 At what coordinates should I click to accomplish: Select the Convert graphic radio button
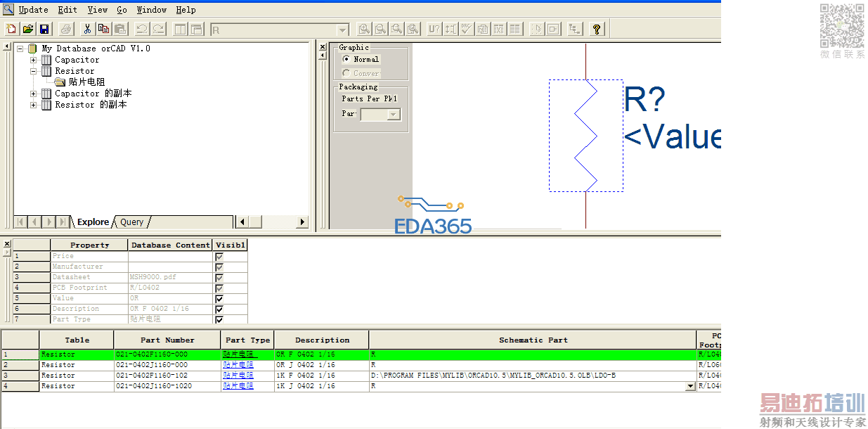(x=346, y=73)
